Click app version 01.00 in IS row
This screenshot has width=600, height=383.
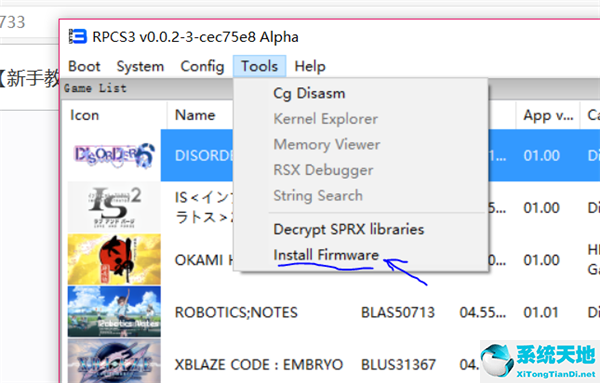541,208
